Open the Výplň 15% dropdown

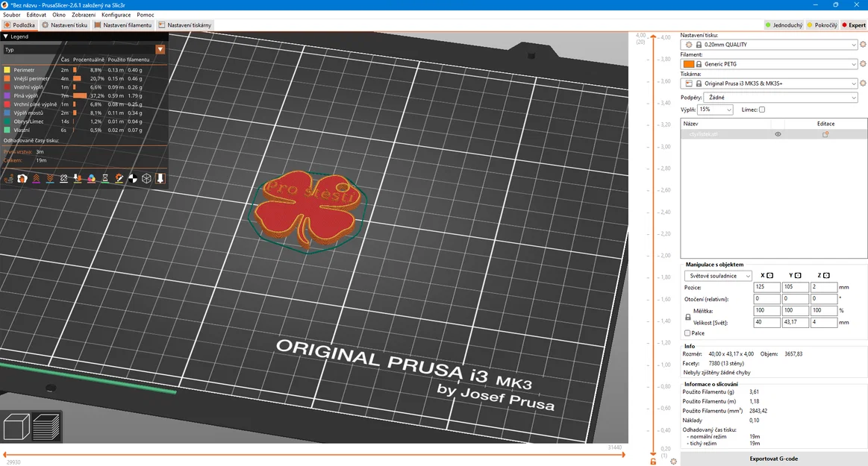(x=716, y=110)
